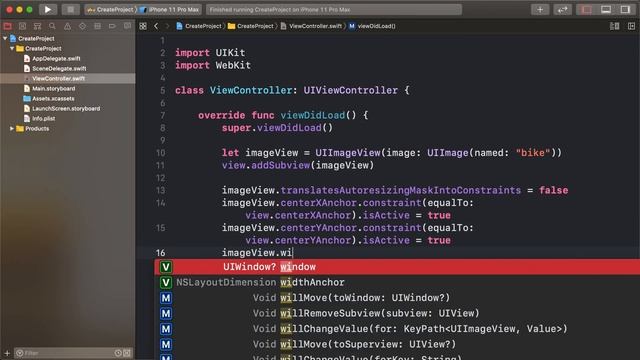This screenshot has height=360, width=640.
Task: Click the UIViewController superclass name
Action: (x=350, y=90)
